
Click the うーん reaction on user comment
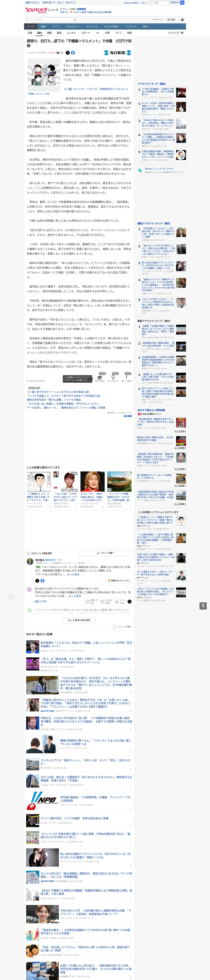click(x=120, y=601)
